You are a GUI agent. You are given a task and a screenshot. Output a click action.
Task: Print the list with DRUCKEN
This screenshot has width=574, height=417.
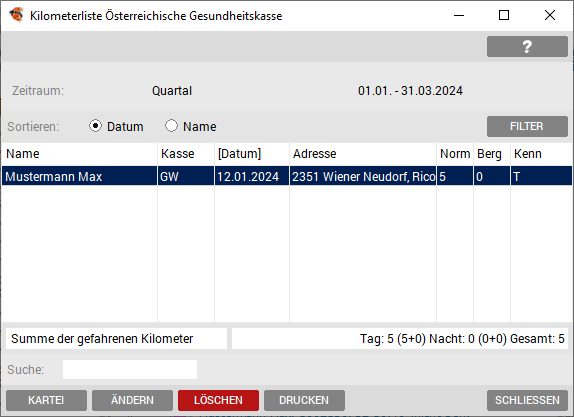pyautogui.click(x=304, y=400)
